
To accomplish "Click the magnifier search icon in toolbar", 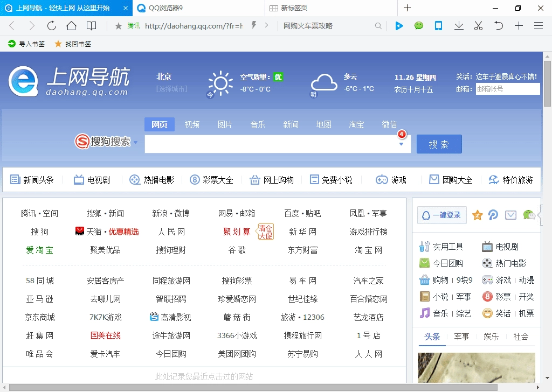I will (378, 26).
